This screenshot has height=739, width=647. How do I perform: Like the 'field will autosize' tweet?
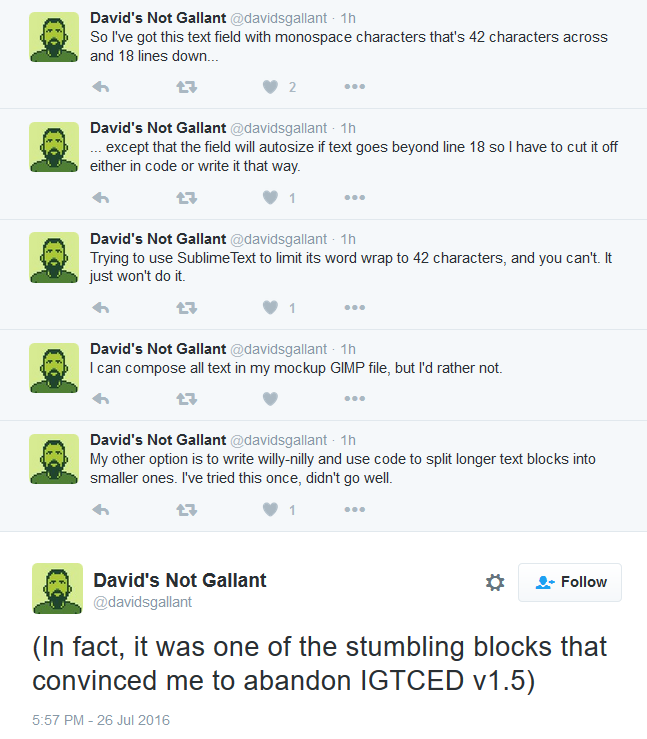pyautogui.click(x=270, y=197)
